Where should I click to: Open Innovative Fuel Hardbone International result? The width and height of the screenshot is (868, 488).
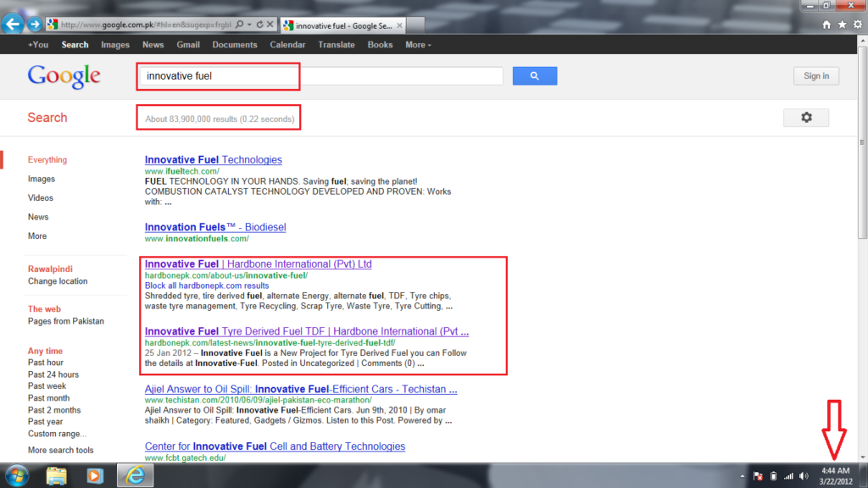[x=258, y=264]
